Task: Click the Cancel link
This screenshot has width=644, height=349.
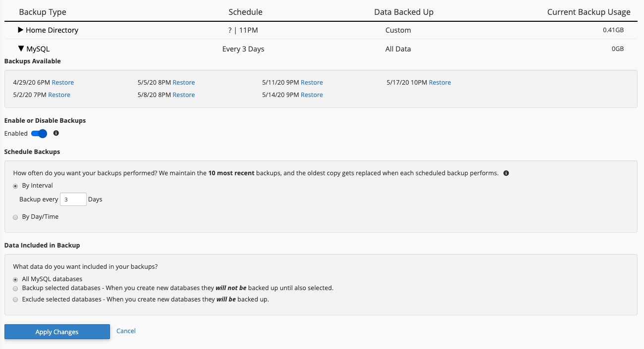Action: [126, 331]
